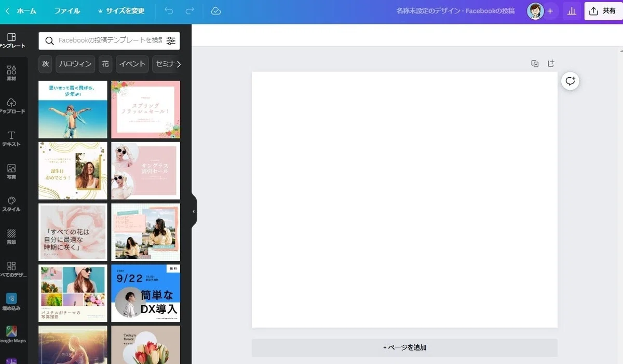Open the analytics bar chart icon

(x=572, y=11)
